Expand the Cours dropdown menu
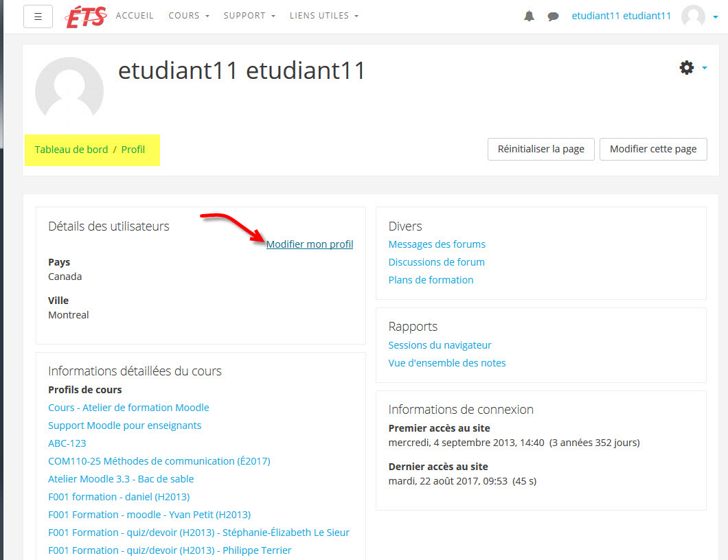 tap(189, 16)
